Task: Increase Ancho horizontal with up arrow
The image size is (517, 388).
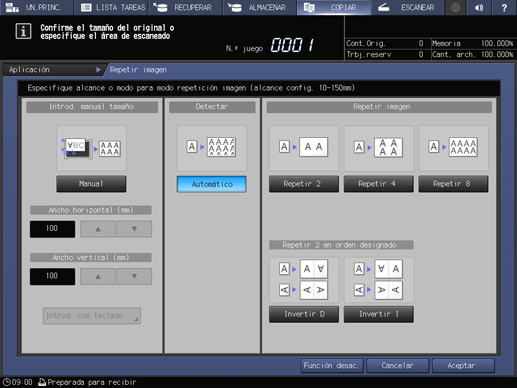Action: (98, 229)
